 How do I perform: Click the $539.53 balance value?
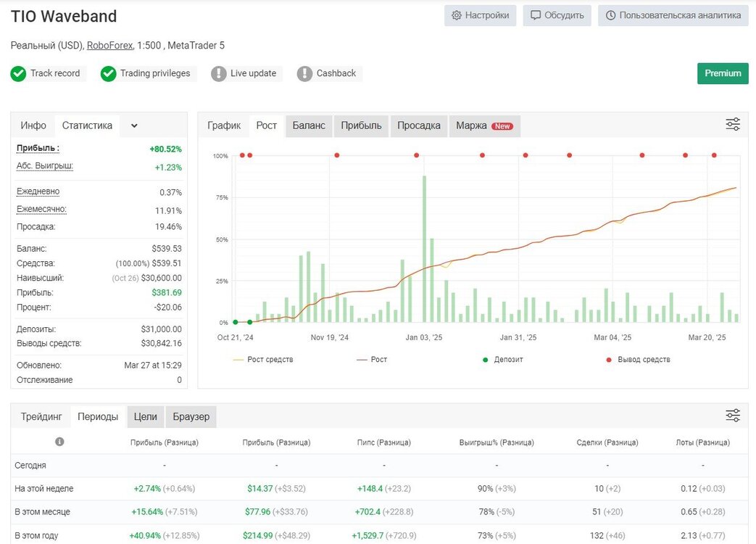click(x=167, y=249)
